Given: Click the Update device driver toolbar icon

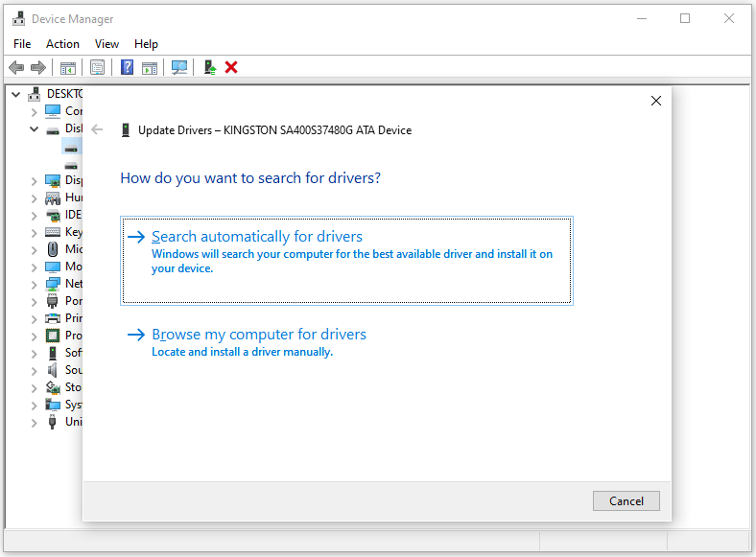Looking at the screenshot, I should coord(210,67).
